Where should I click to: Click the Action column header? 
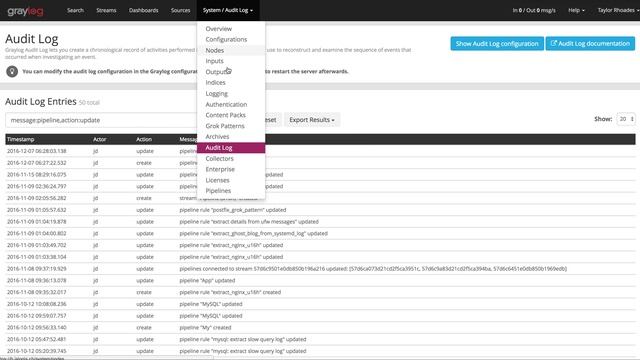pyautogui.click(x=144, y=140)
